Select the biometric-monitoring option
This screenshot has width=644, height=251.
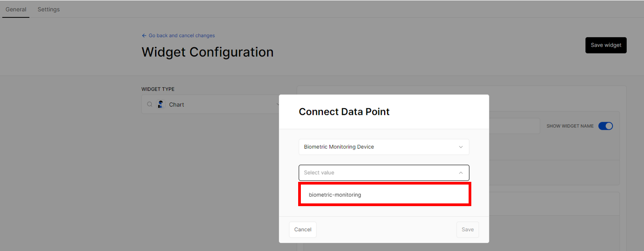pyautogui.click(x=385, y=194)
